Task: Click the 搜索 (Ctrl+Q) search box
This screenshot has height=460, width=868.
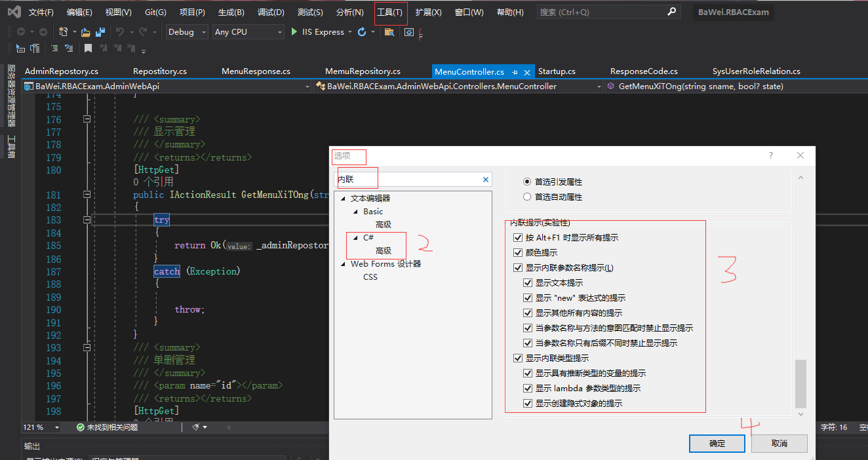Action: [x=609, y=12]
